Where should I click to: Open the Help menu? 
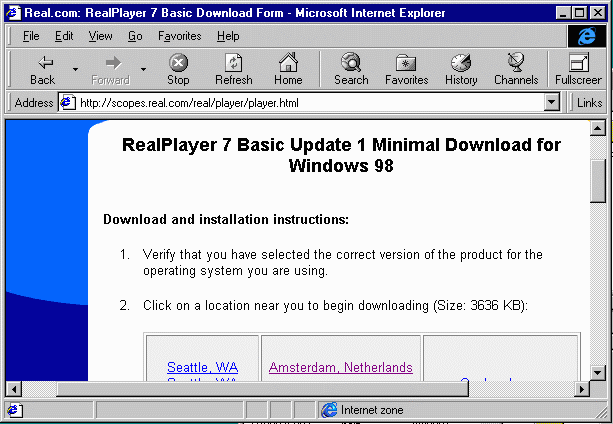click(228, 36)
